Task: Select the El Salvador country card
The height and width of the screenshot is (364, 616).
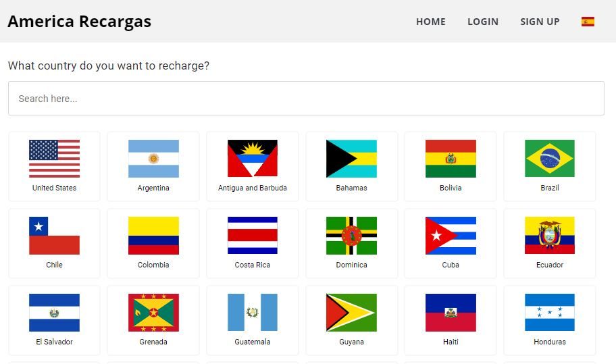Action: pyautogui.click(x=54, y=320)
